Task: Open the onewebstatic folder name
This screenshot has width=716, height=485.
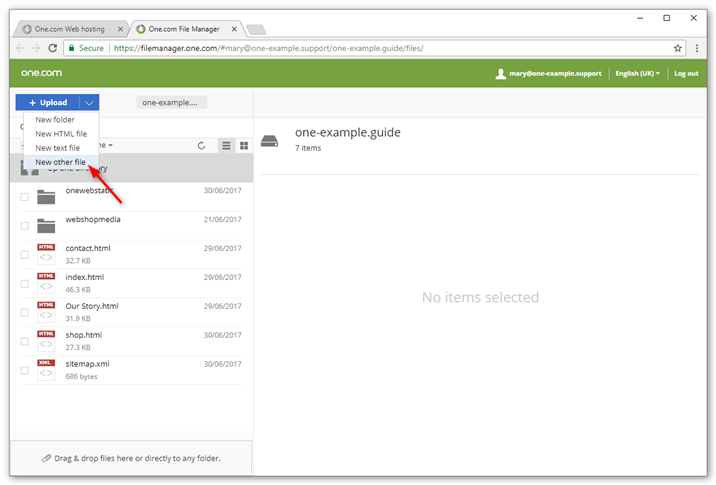Action: (x=89, y=190)
